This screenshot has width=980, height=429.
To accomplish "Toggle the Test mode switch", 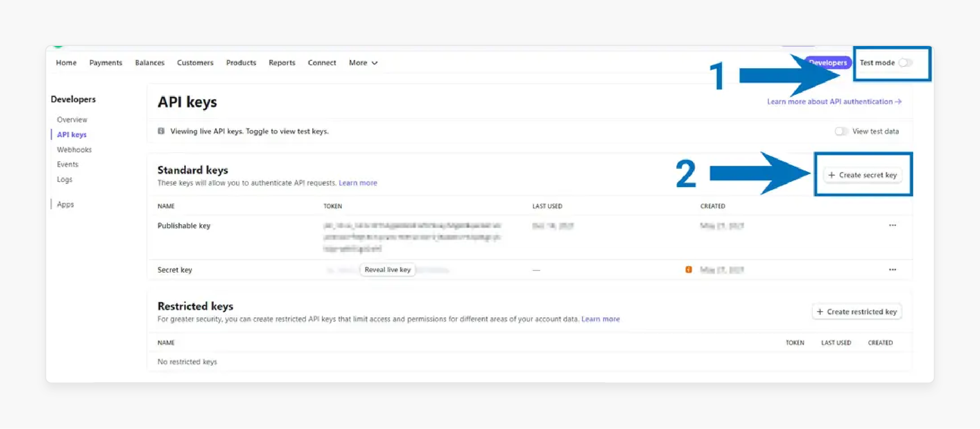I will [x=905, y=63].
